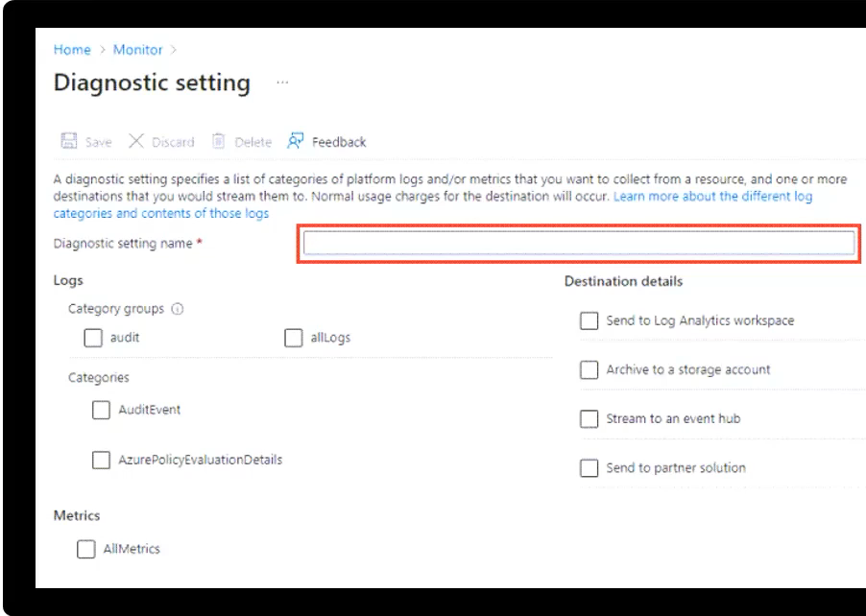866x616 pixels.
Task: Enable the audit category group checkbox
Action: [93, 338]
